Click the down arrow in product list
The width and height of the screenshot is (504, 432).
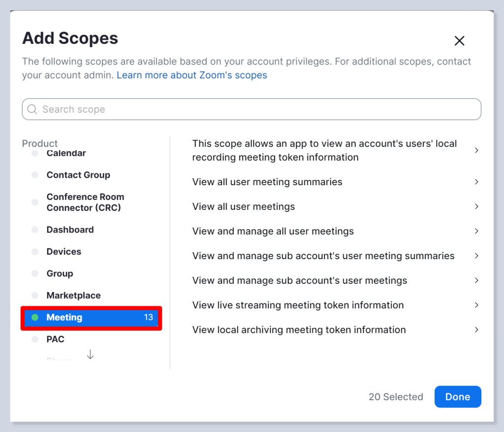(x=90, y=354)
